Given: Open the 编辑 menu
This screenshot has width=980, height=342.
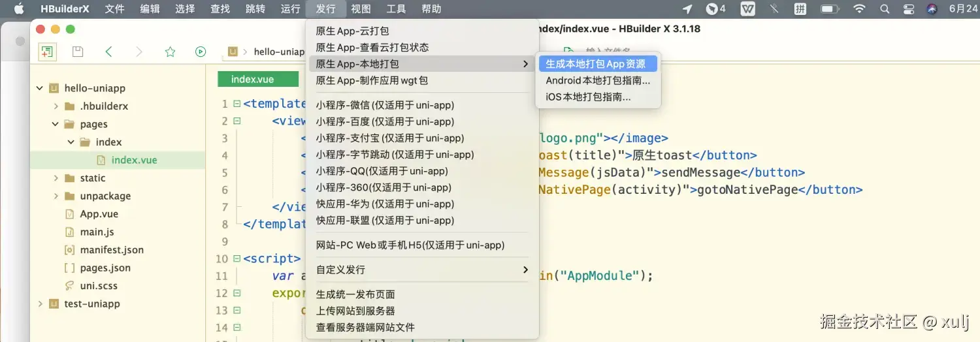Looking at the screenshot, I should [150, 8].
